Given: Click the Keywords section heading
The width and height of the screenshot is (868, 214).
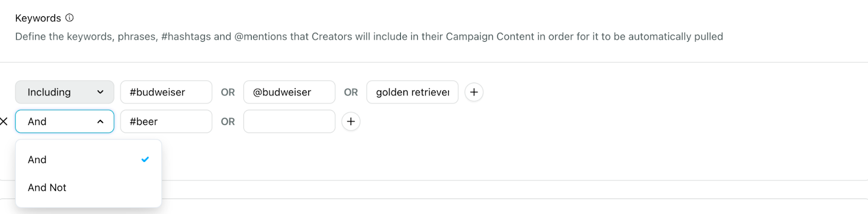Looking at the screenshot, I should coord(38,18).
